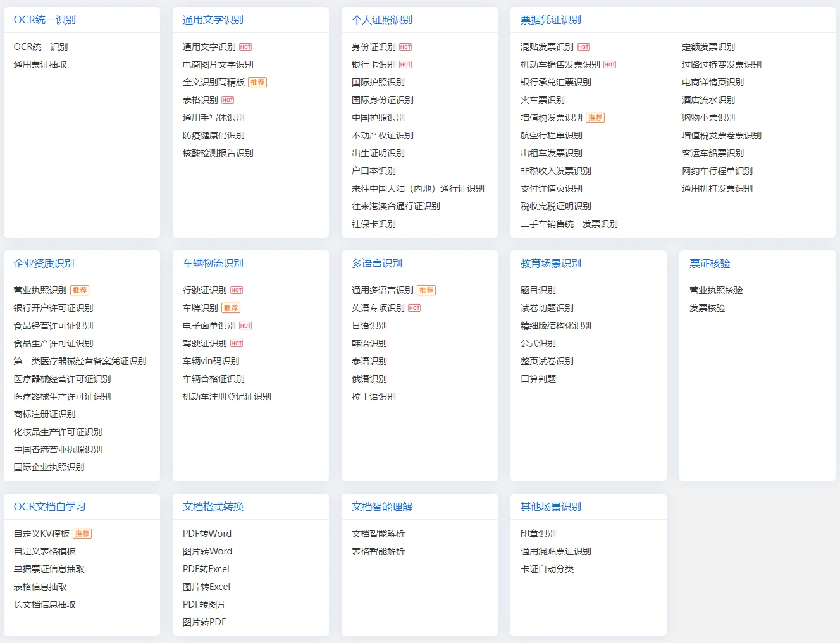The width and height of the screenshot is (840, 643).
Task: Open 国际企业执照识别 link
Action: tap(49, 467)
